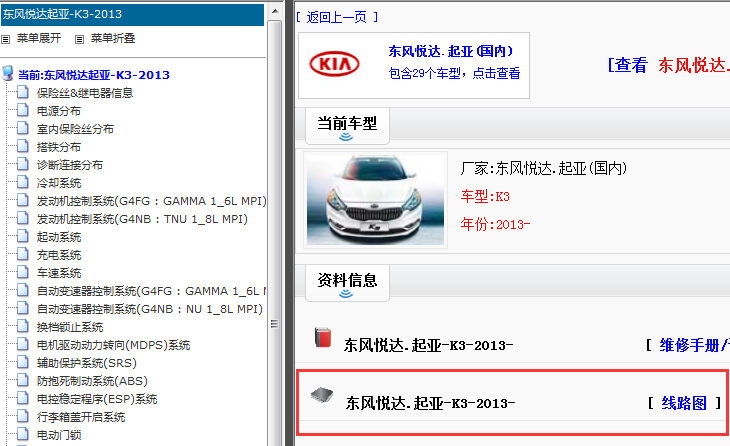730x446 pixels.
Task: Click the red 东风悦达 link after [查看
Action: pyautogui.click(x=694, y=65)
